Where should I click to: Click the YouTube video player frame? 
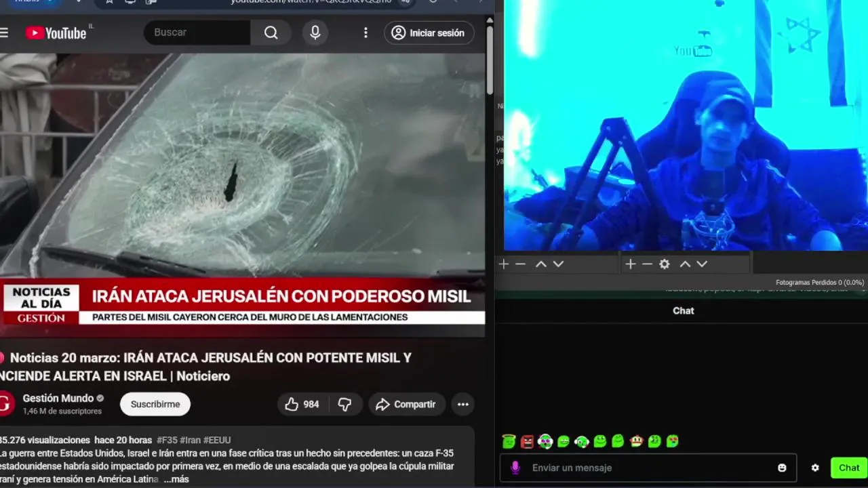tap(242, 195)
